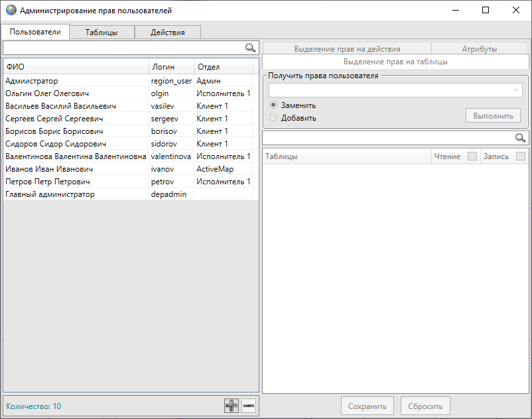This screenshot has width=532, height=419.
Task: Select the Заменить radio button
Action: pos(273,105)
